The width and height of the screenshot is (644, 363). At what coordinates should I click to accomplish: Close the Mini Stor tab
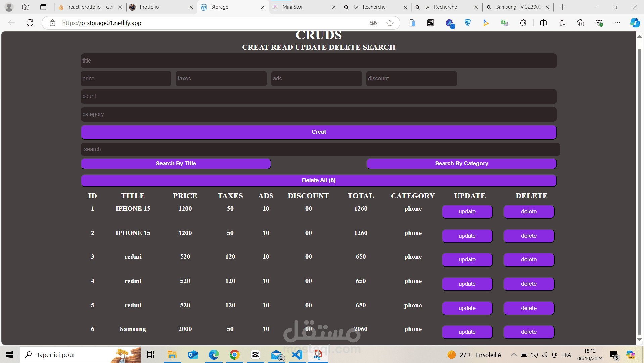[334, 7]
